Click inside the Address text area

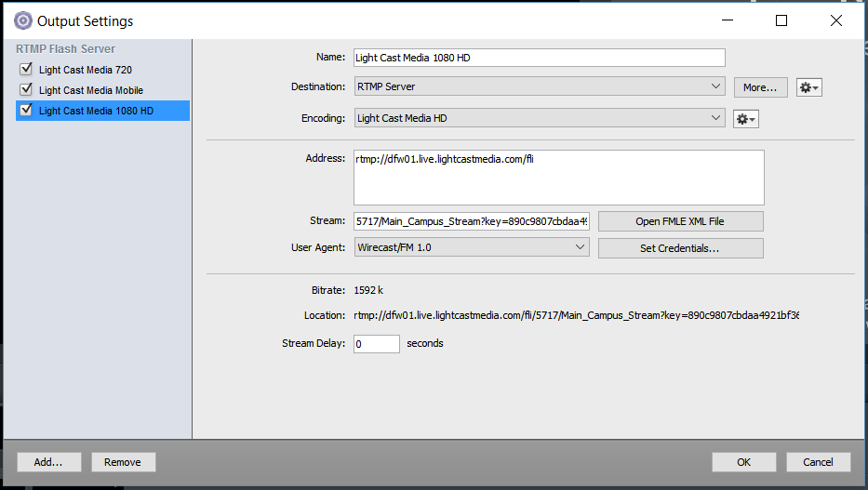click(x=559, y=178)
